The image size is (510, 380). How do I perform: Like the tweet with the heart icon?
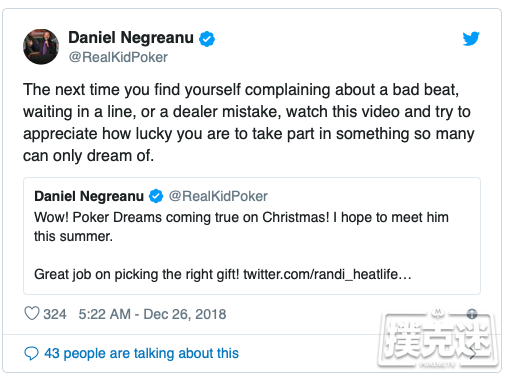32,314
